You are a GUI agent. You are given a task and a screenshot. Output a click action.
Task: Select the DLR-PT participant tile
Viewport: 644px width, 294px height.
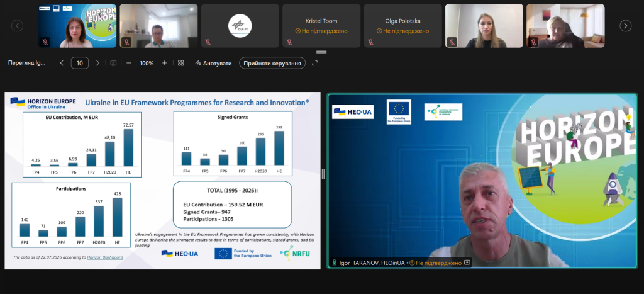[x=240, y=26]
